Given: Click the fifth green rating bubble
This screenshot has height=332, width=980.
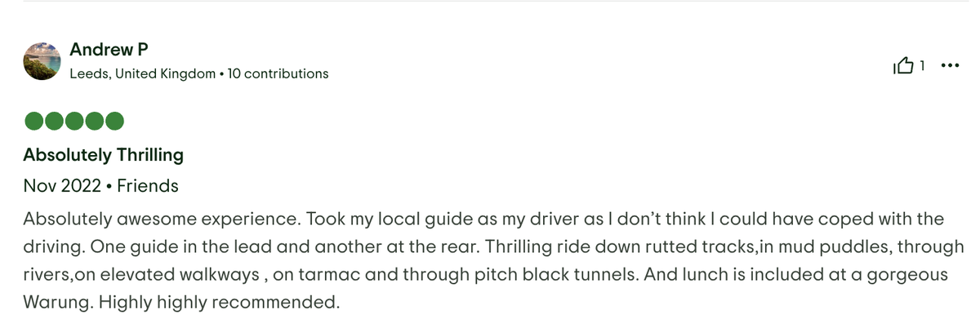Looking at the screenshot, I should [114, 122].
